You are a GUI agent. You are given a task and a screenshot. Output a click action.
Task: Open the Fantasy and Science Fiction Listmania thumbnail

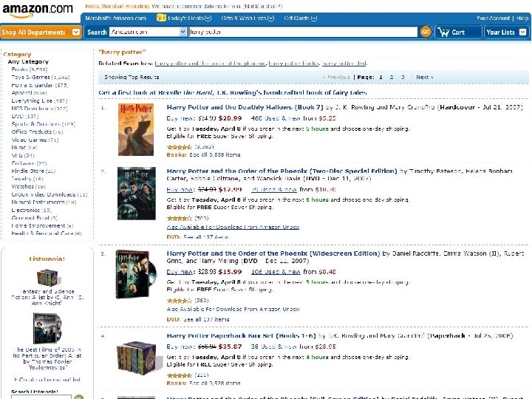pyautogui.click(x=49, y=278)
